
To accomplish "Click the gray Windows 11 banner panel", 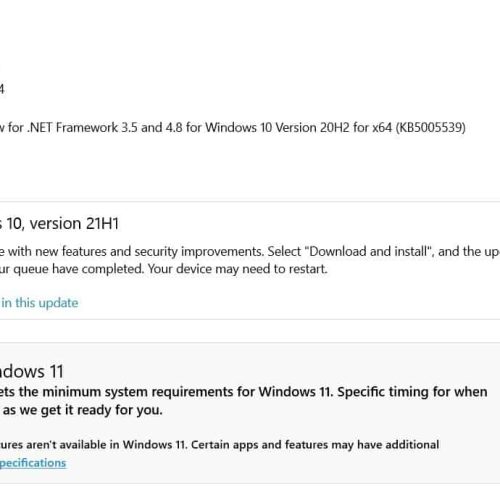I will point(250,413).
